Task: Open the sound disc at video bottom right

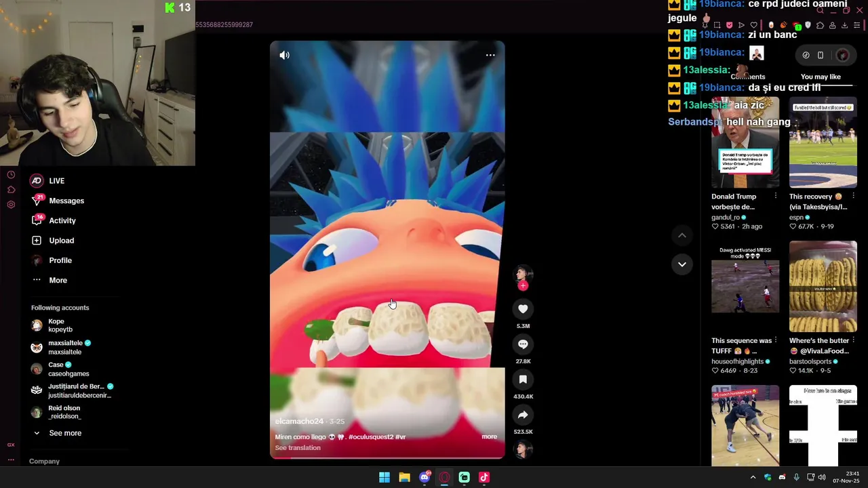Action: [x=523, y=449]
